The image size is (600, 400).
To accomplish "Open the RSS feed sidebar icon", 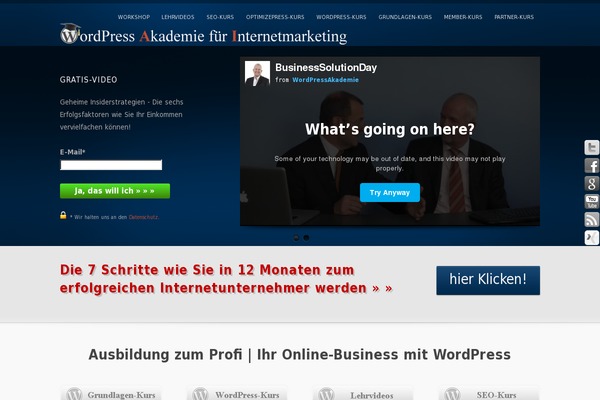I will [x=592, y=220].
